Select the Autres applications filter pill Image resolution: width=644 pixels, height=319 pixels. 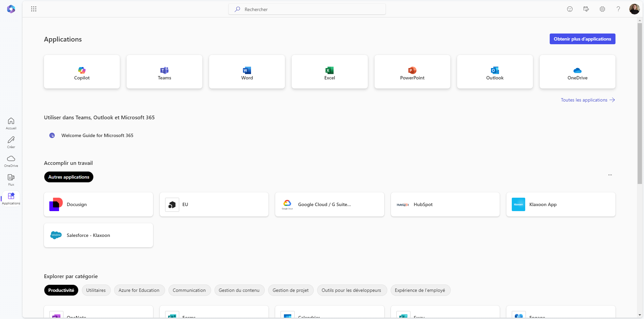69,177
